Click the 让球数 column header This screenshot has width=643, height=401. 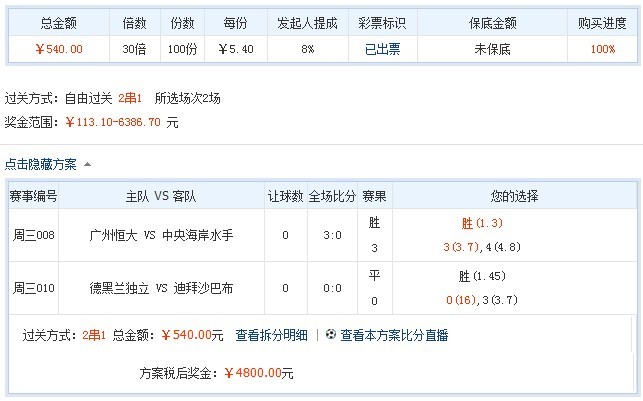[x=285, y=196]
